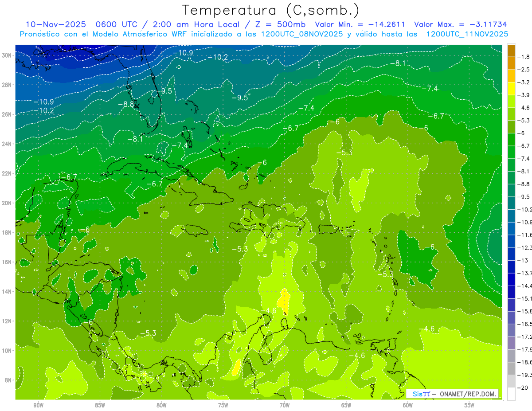Click the "-2.5" color scale tick label

(524, 70)
